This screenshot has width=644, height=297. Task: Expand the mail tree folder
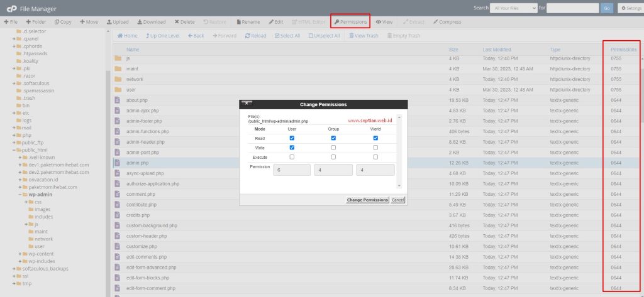(x=14, y=128)
